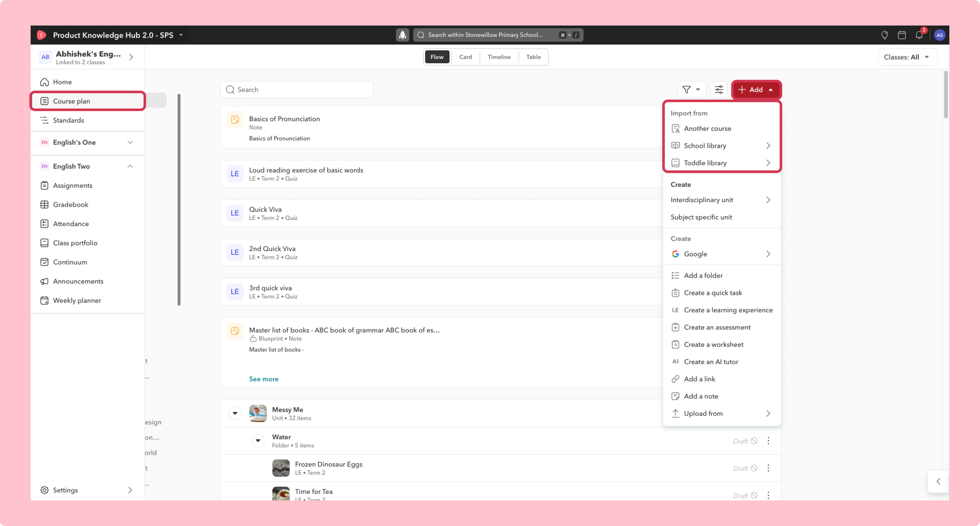Click the Gradebook grid icon

click(x=45, y=204)
